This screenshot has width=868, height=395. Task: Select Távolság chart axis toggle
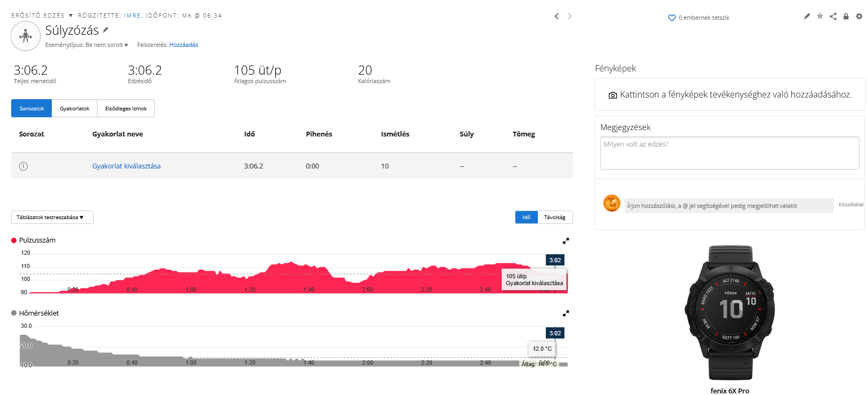pyautogui.click(x=555, y=217)
